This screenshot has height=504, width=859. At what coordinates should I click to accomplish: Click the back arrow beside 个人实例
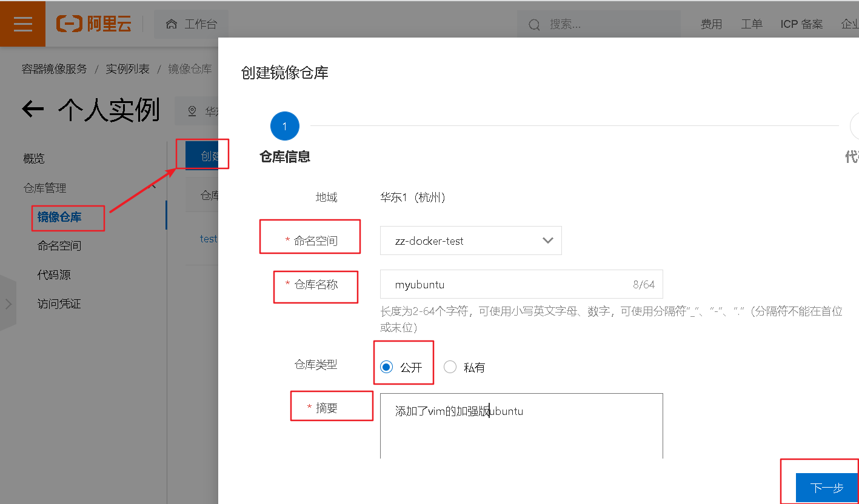(x=33, y=109)
